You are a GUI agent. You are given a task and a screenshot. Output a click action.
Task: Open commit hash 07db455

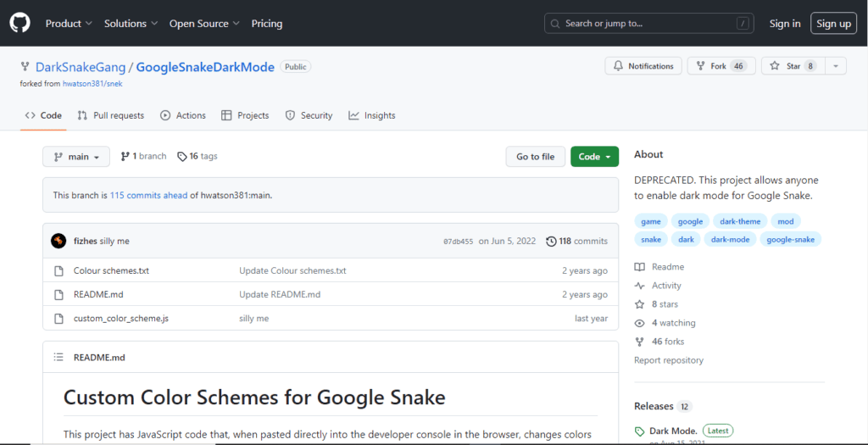459,242
